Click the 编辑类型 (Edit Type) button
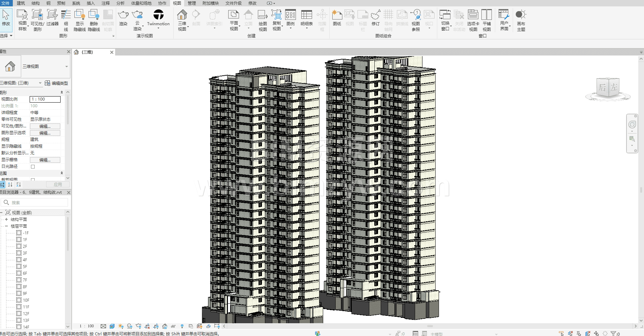This screenshot has height=336, width=644. [57, 83]
